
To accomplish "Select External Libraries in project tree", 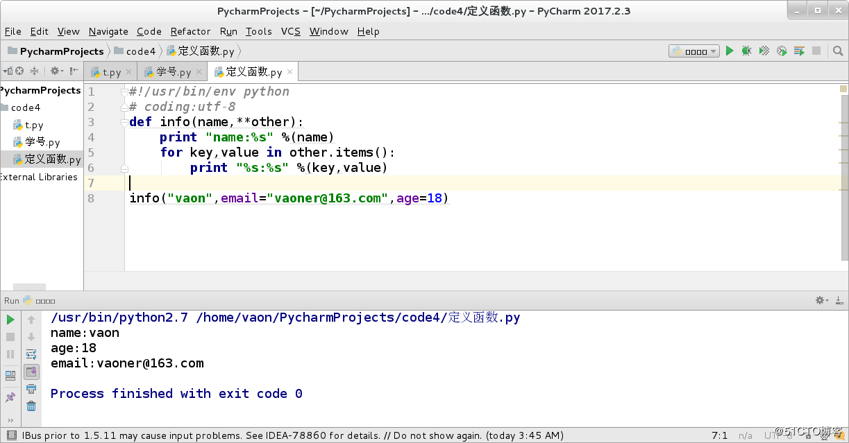I will [39, 177].
